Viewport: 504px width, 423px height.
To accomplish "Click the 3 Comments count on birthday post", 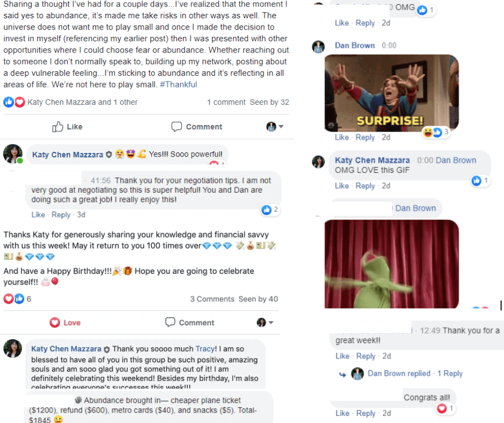I will (x=212, y=299).
